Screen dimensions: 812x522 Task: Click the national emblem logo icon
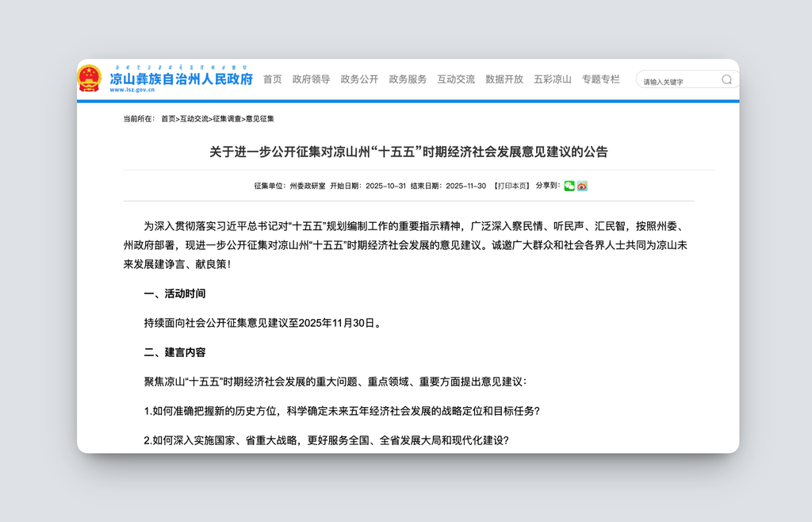pyautogui.click(x=90, y=79)
